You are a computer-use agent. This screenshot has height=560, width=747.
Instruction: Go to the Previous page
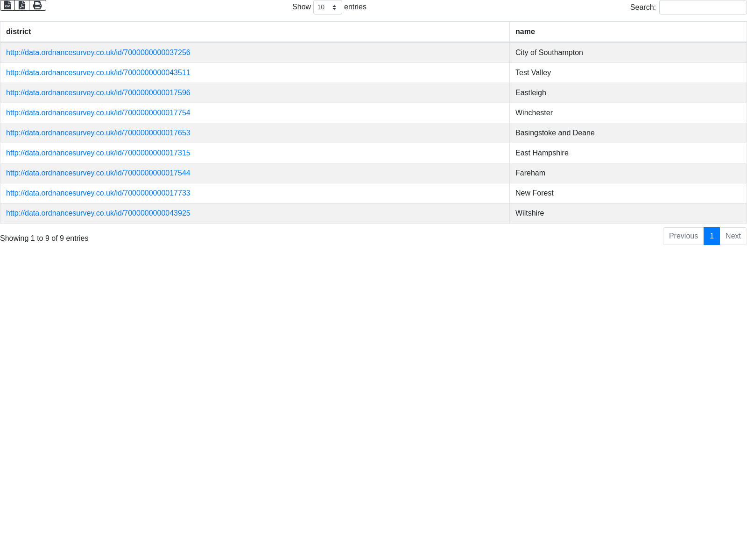[x=683, y=236]
